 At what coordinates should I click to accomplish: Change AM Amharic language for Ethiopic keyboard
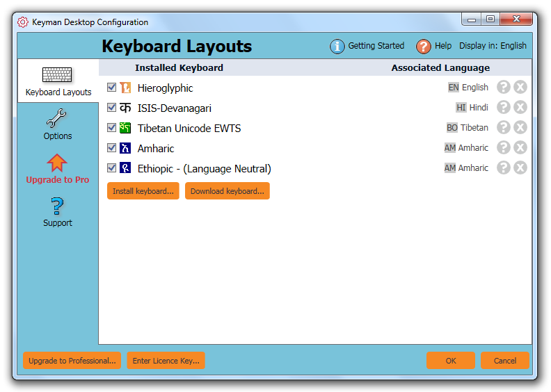tap(466, 168)
